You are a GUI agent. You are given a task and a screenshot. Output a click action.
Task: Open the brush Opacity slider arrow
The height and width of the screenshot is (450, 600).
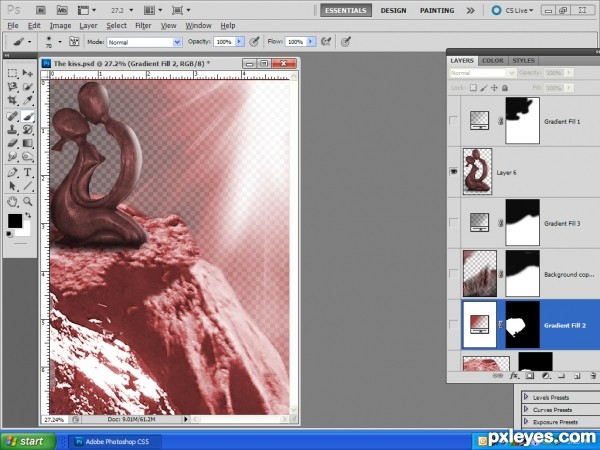[240, 42]
